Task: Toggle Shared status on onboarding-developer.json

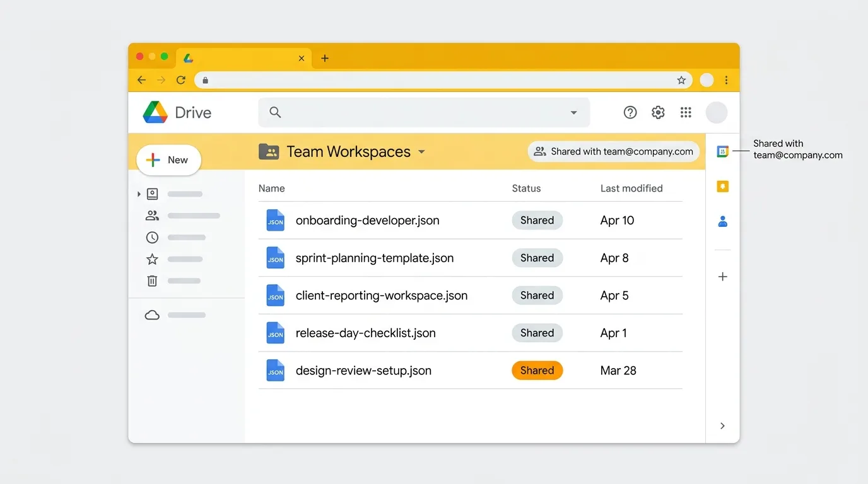Action: pyautogui.click(x=537, y=220)
